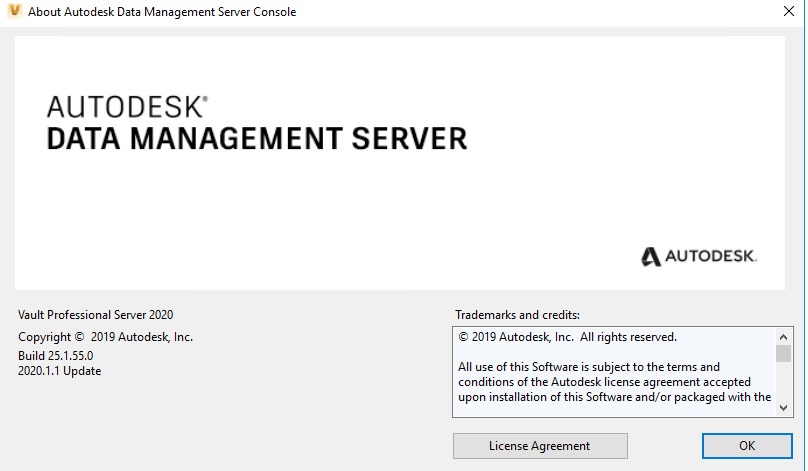Close the About dialog window

[x=788, y=11]
